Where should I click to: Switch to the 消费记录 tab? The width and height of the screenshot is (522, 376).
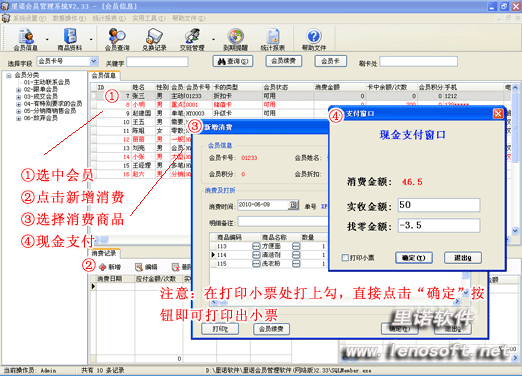tap(104, 253)
